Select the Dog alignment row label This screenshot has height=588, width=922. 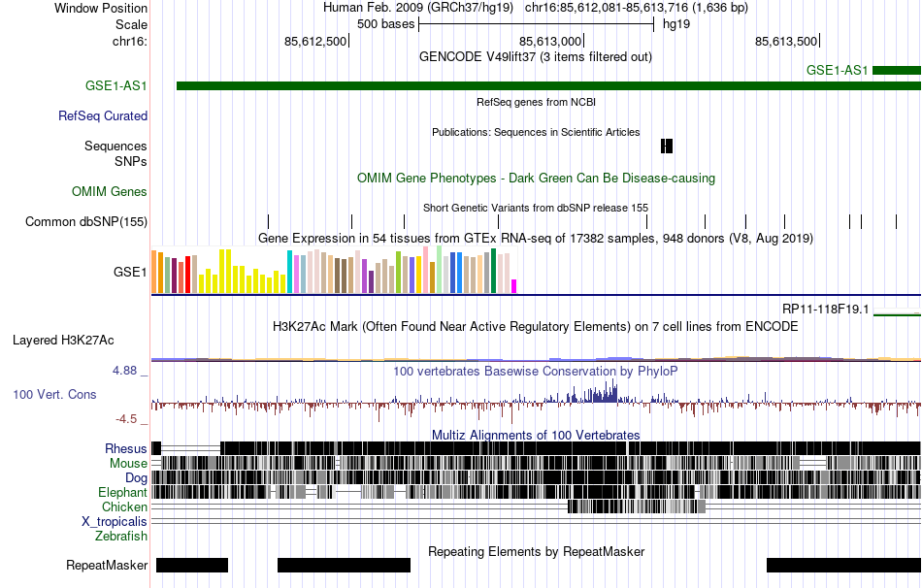[136, 478]
